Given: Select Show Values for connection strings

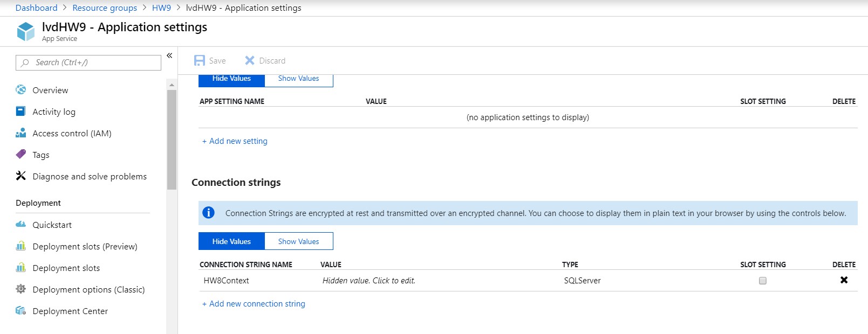Looking at the screenshot, I should [298, 241].
